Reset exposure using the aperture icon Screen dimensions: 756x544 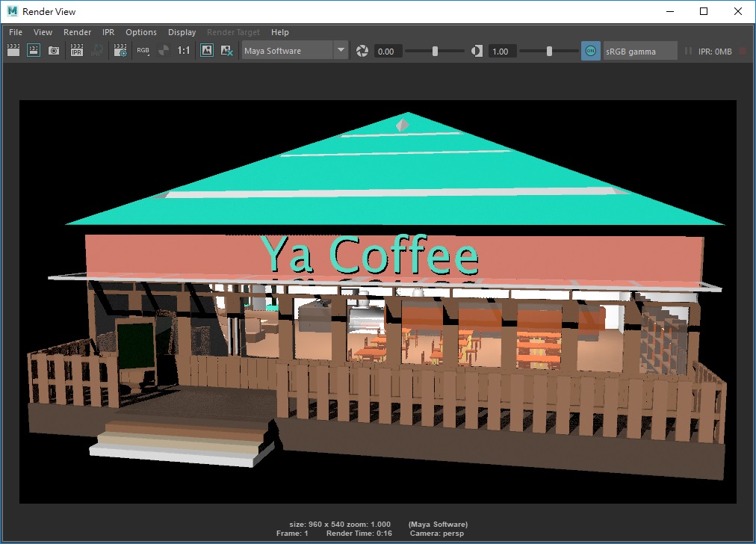(362, 51)
